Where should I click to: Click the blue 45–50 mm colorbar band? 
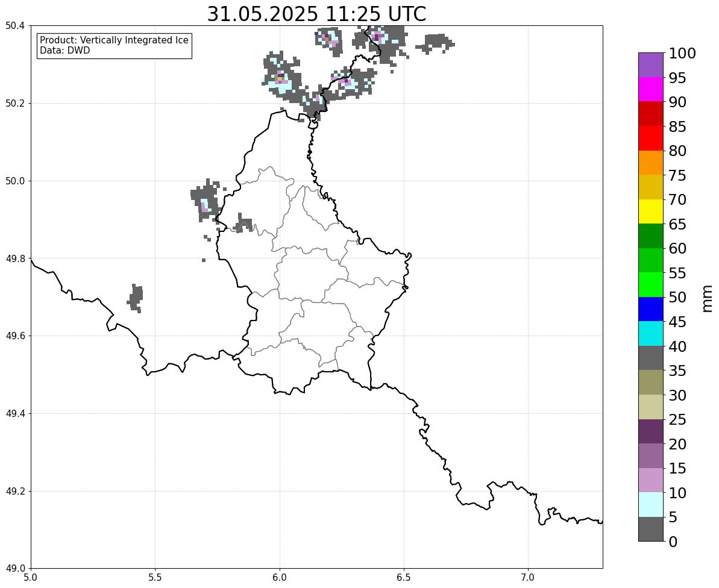pyautogui.click(x=651, y=309)
